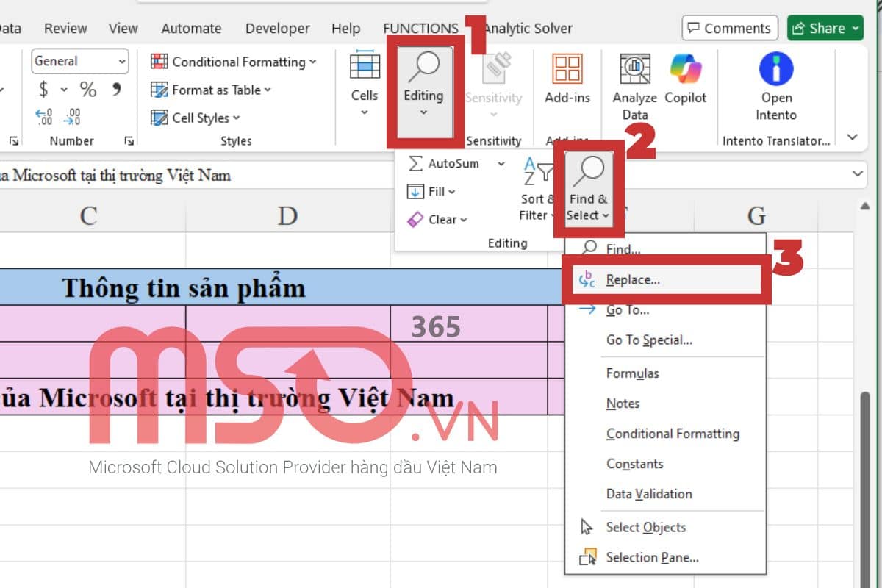Open the Fill dropdown
882x588 pixels.
[x=431, y=192]
